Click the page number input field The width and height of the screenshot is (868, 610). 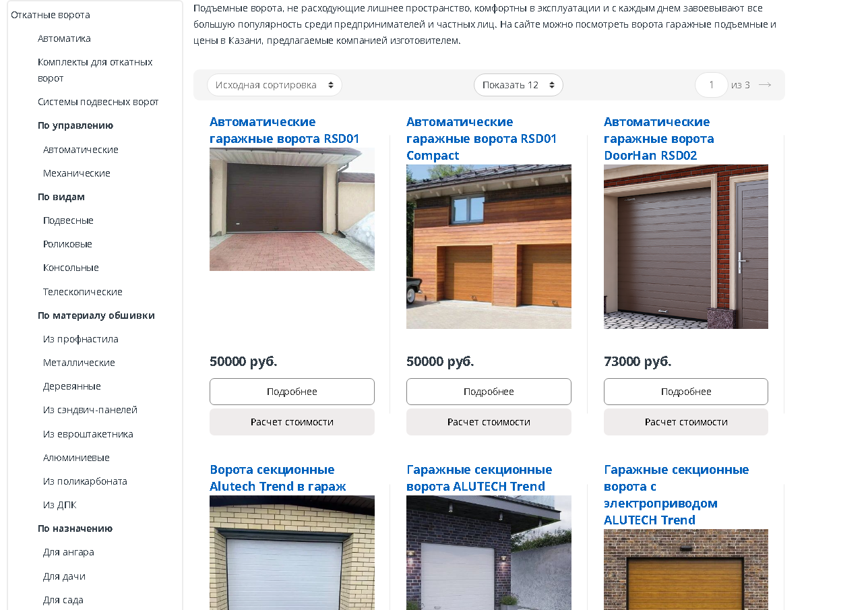[711, 85]
